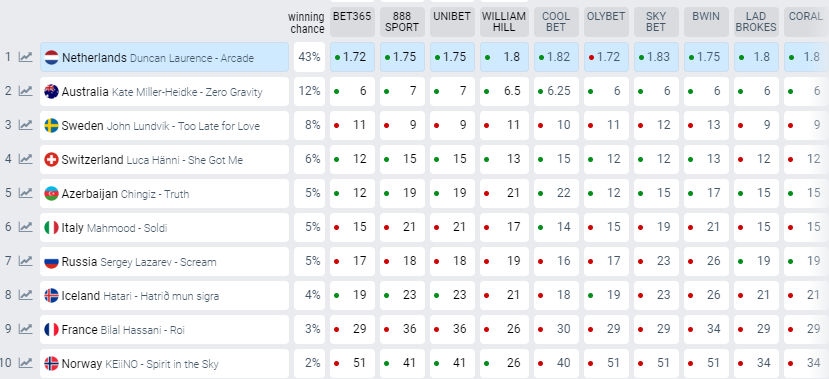
Task: Click the odds graph icon for Sweden
Action: click(25, 125)
